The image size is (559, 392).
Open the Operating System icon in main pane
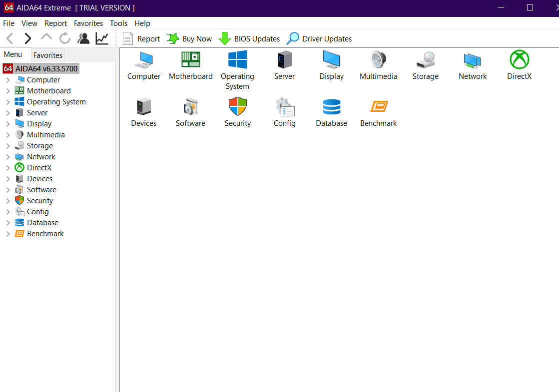pyautogui.click(x=237, y=60)
